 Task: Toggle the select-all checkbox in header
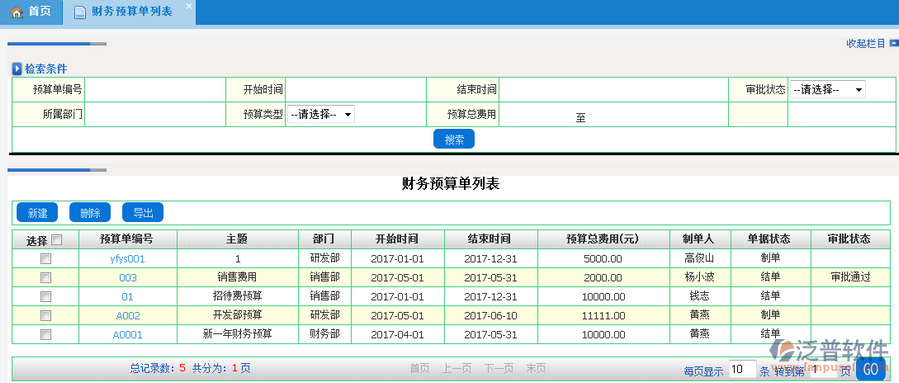pos(56,240)
